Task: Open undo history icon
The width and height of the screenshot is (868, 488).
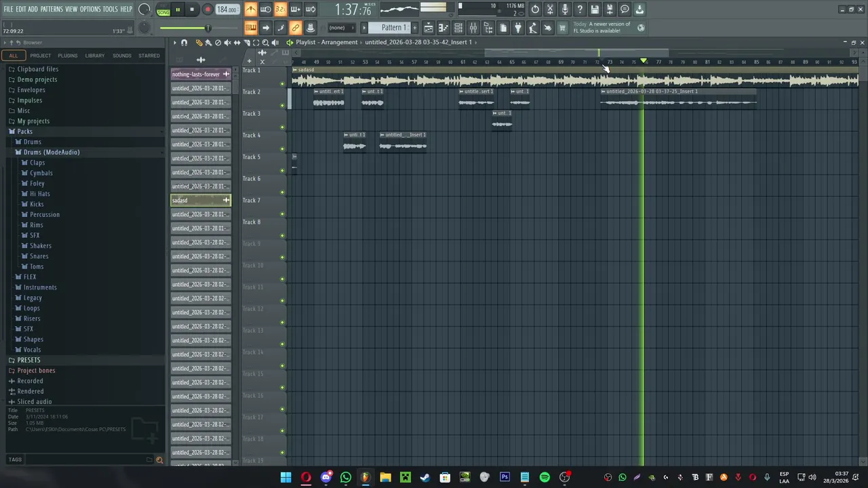Action: (x=535, y=9)
